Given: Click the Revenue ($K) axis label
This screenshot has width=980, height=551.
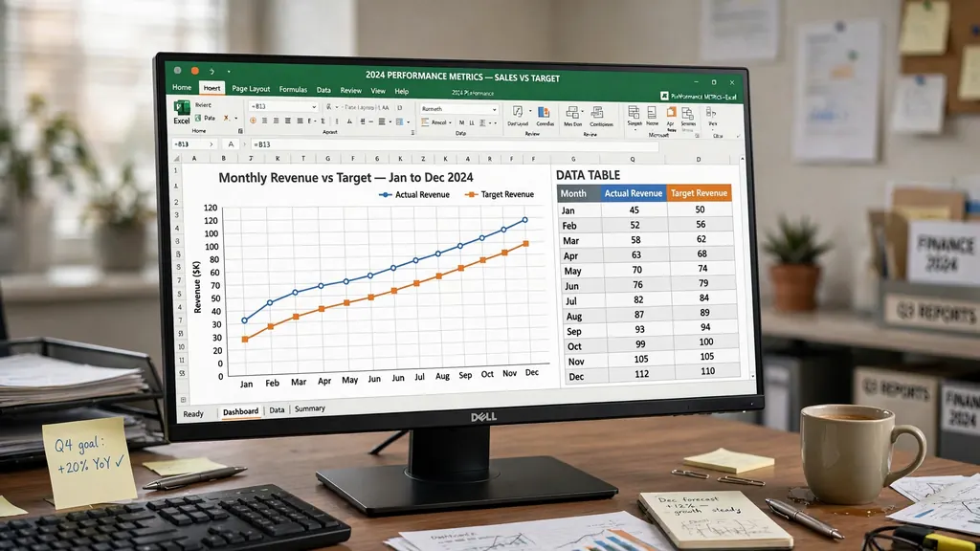Looking at the screenshot, I should [x=197, y=287].
